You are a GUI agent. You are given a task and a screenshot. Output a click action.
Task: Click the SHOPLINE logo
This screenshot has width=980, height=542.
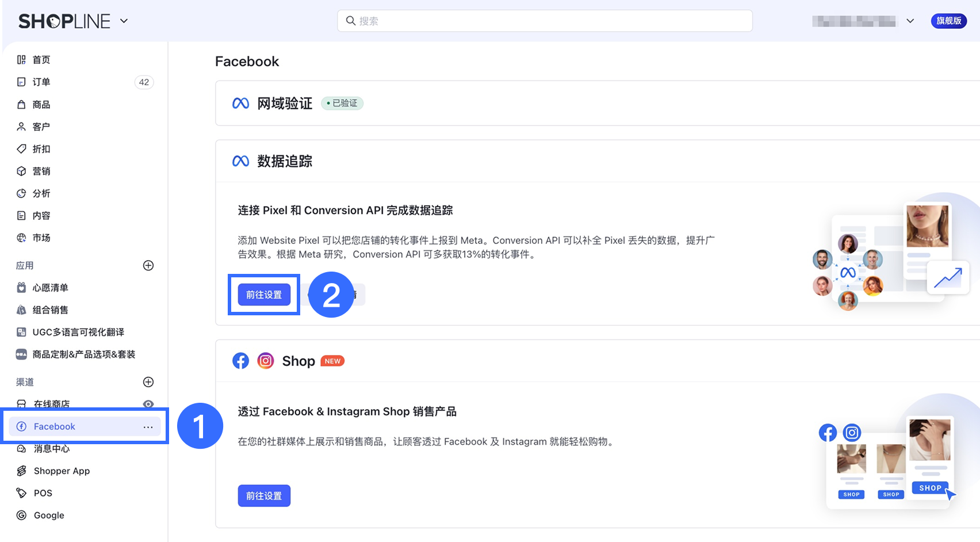[64, 21]
